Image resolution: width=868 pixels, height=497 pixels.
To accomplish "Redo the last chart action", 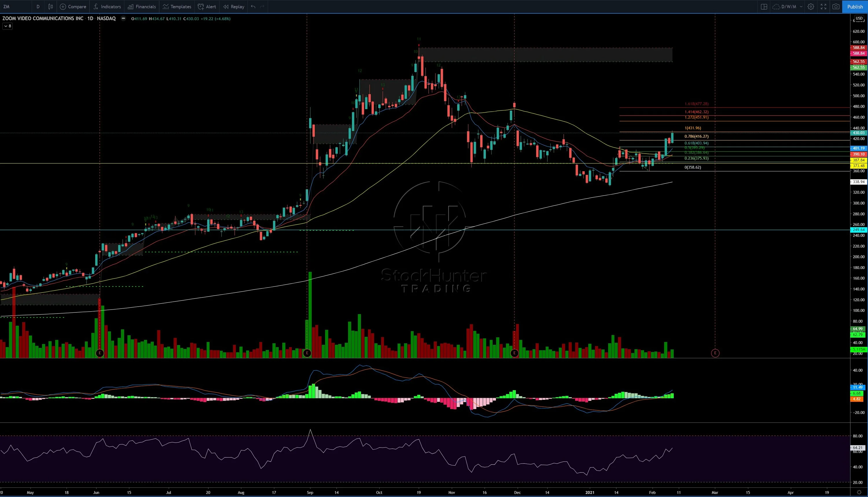I will point(262,6).
